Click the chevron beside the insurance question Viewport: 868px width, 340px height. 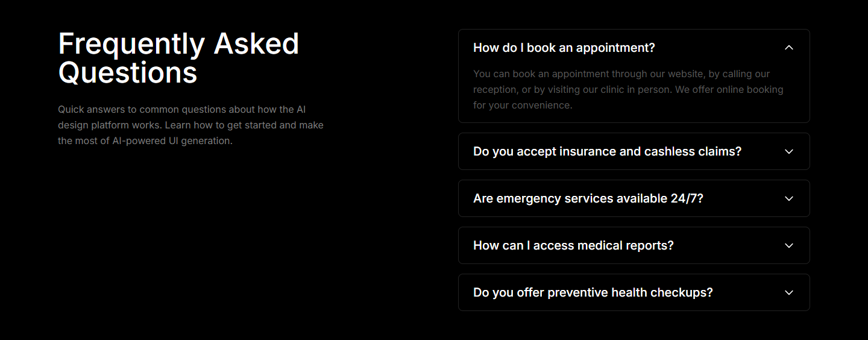point(789,151)
